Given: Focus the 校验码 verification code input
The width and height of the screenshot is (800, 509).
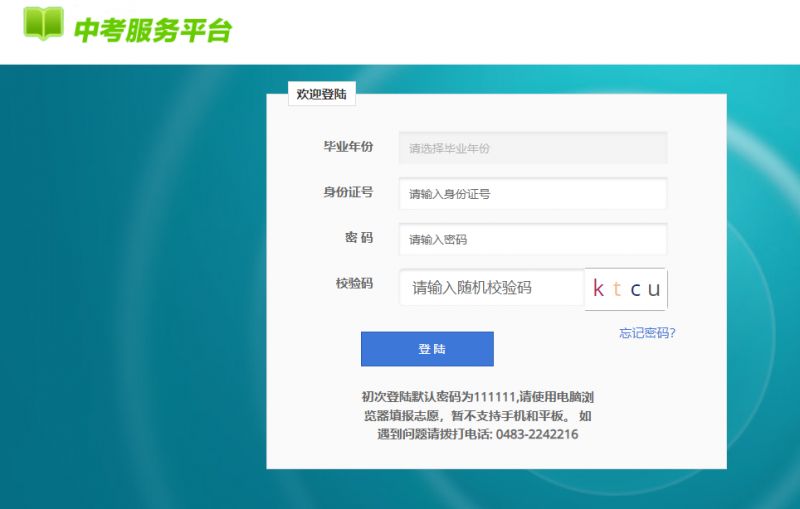Looking at the screenshot, I should click(492, 288).
